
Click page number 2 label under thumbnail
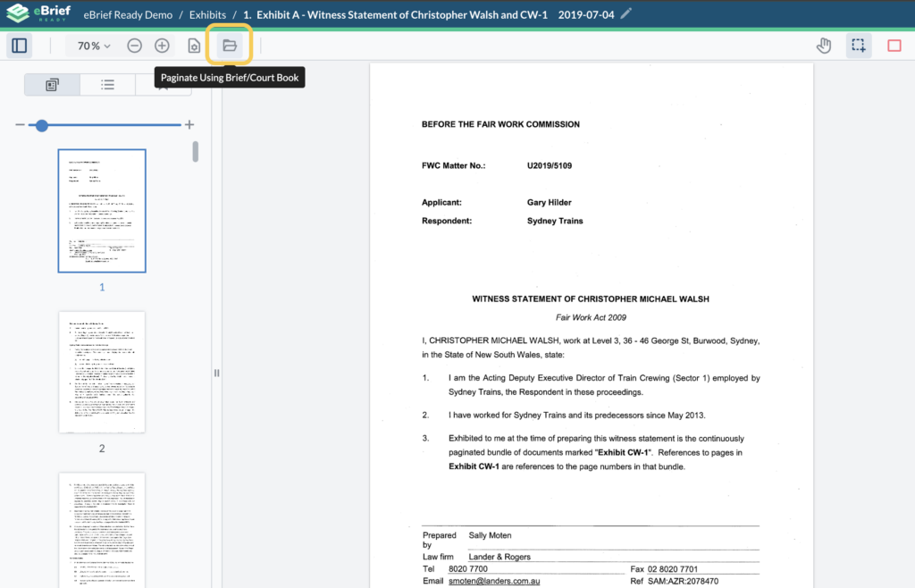[x=102, y=449]
